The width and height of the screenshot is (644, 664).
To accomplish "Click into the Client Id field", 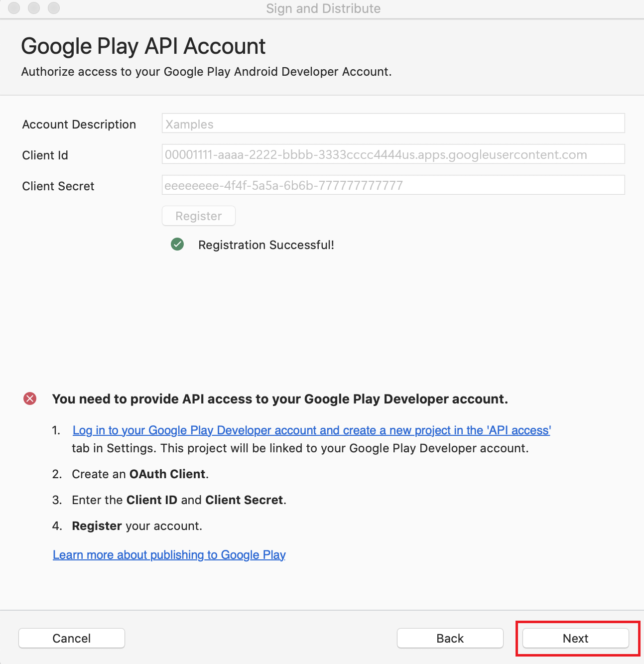I will (393, 154).
